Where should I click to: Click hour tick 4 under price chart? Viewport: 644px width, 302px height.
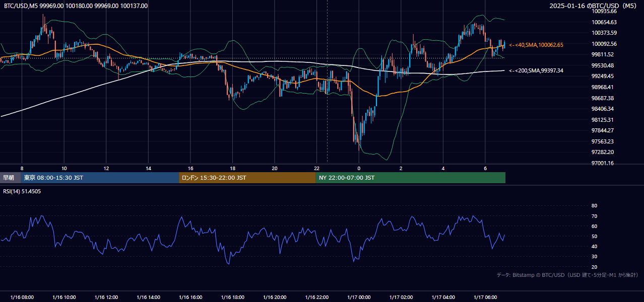click(443, 168)
